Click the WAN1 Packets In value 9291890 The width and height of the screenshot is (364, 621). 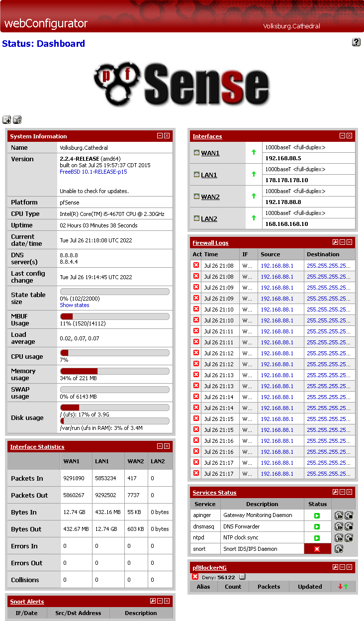74,478
